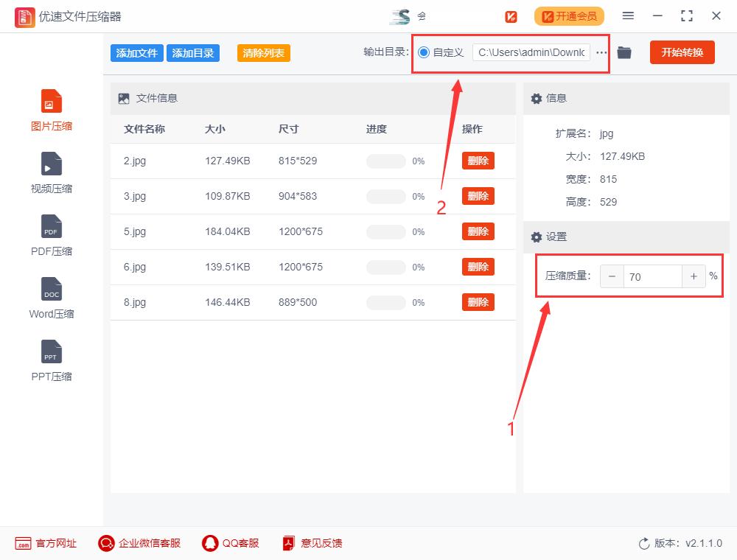
Task: Switch to 视频压缩 mode in sidebar
Action: (51, 173)
